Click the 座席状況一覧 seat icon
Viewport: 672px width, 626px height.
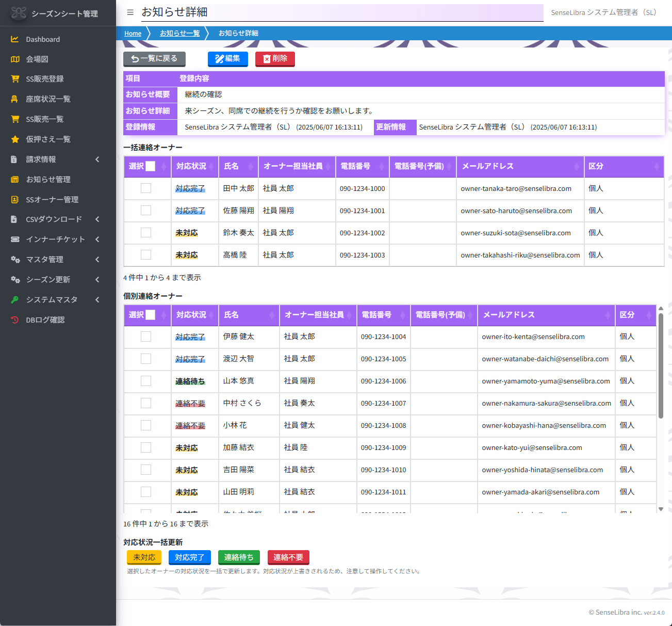[15, 99]
